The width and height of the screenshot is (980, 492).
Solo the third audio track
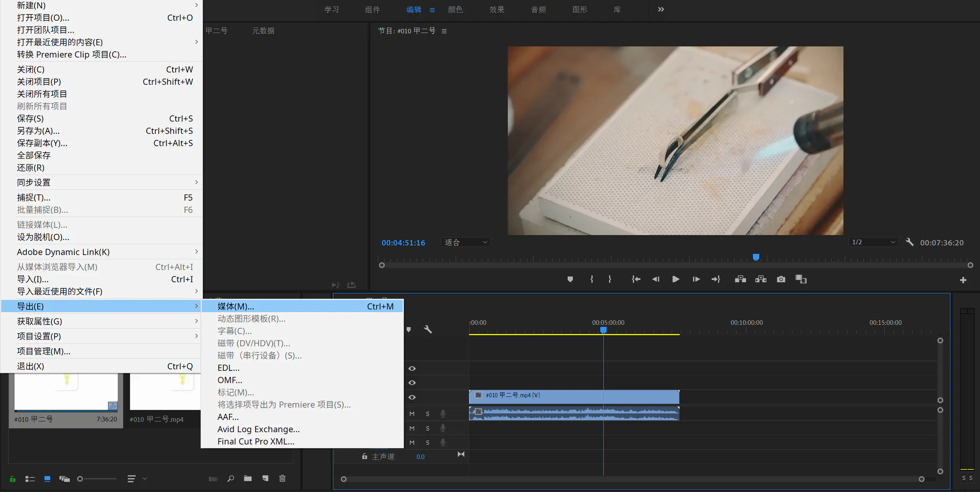tap(428, 442)
